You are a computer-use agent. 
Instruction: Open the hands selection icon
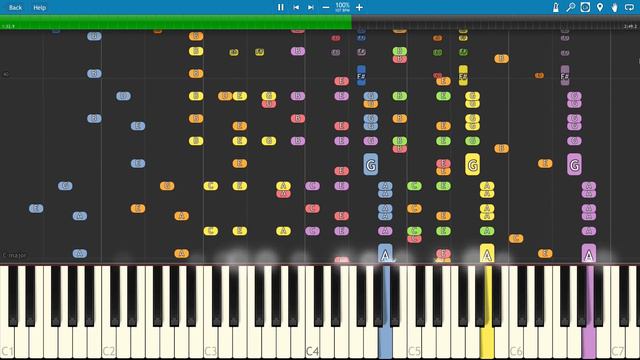click(x=614, y=7)
